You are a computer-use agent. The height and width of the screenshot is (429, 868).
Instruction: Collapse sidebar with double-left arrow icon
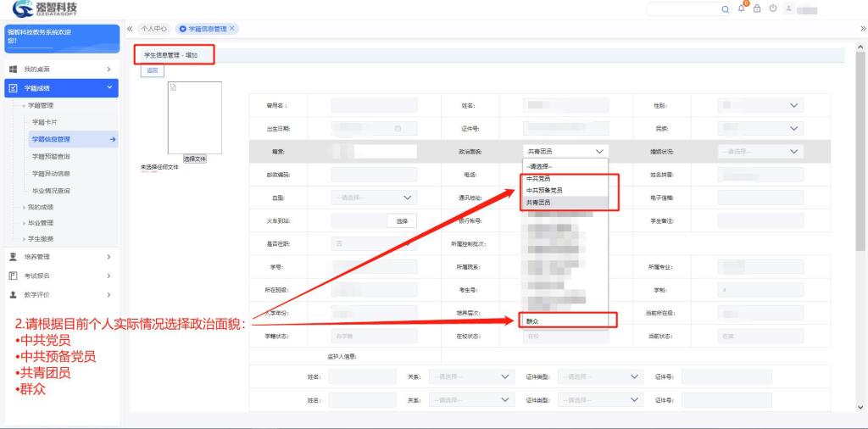coord(130,28)
